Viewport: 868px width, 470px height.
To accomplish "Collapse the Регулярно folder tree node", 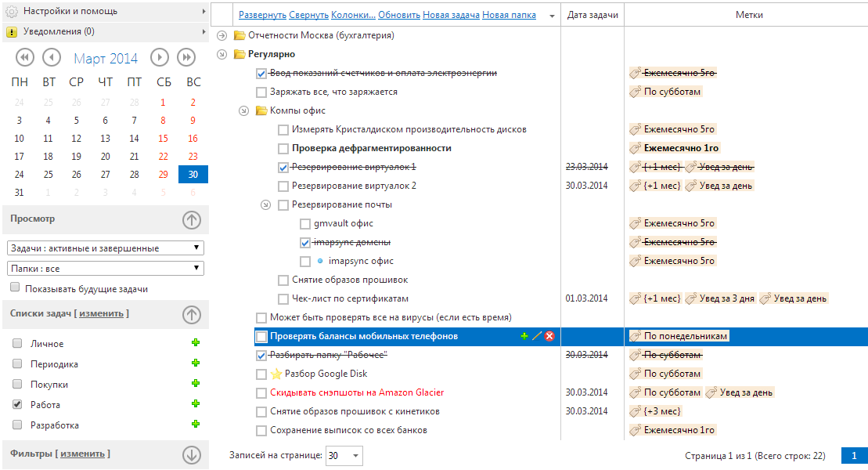I will tap(222, 54).
